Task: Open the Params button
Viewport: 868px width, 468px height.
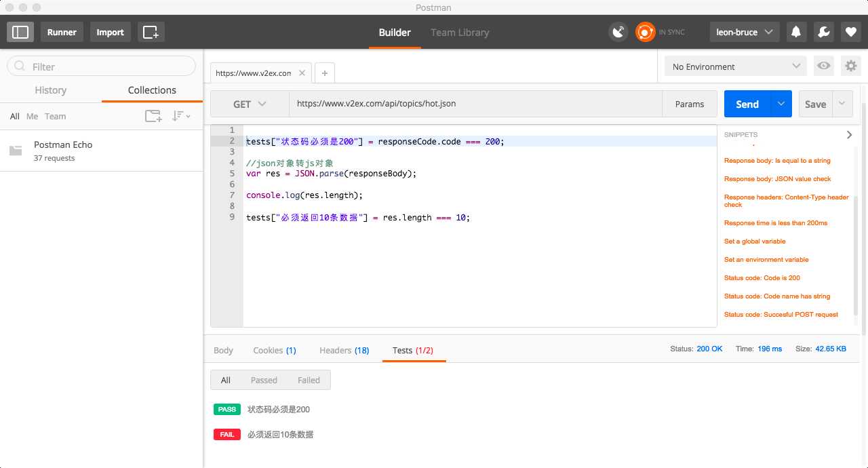Action: [x=690, y=104]
